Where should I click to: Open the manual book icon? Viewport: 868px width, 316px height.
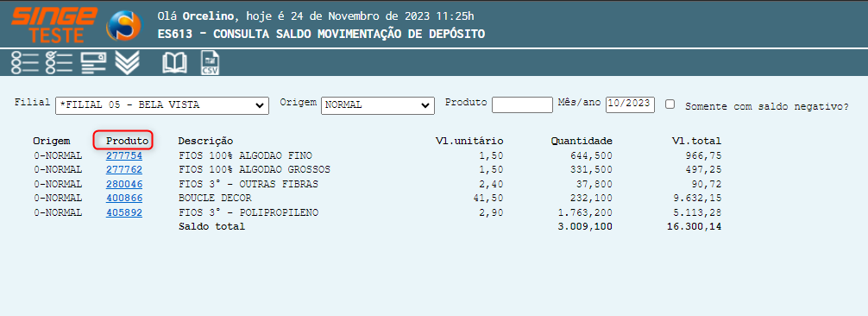pos(174,63)
